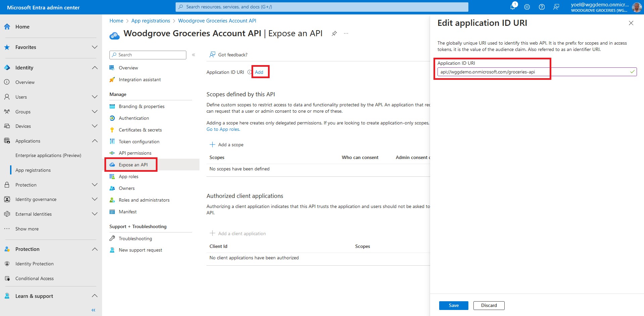Image resolution: width=644 pixels, height=316 pixels.
Task: Collapse the app menu with double chevron
Action: pyautogui.click(x=193, y=55)
